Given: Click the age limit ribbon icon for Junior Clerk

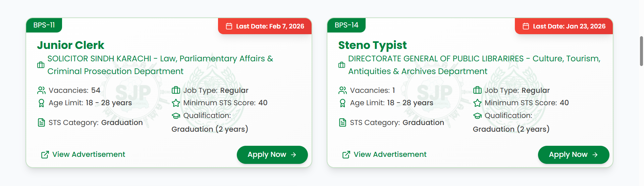Looking at the screenshot, I should pos(41,103).
